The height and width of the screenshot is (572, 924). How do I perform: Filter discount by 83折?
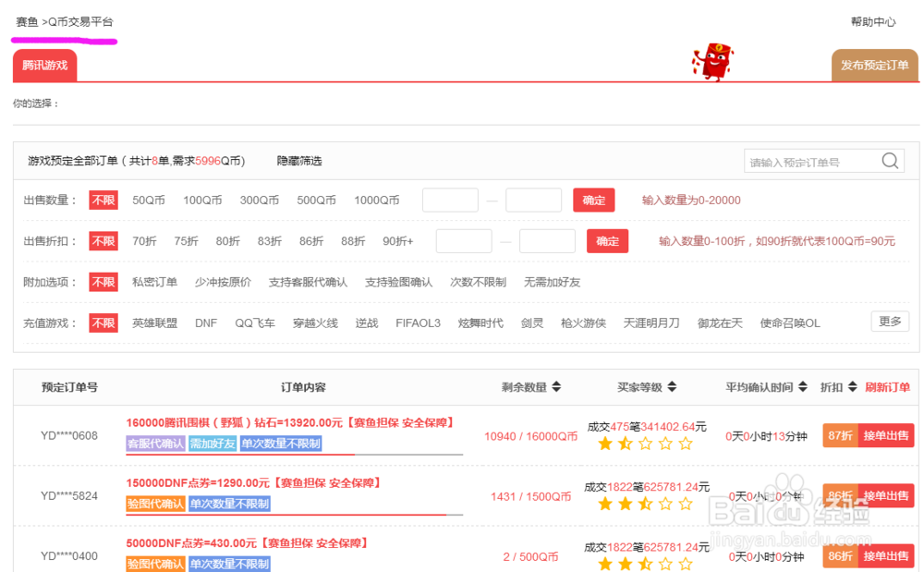point(270,241)
